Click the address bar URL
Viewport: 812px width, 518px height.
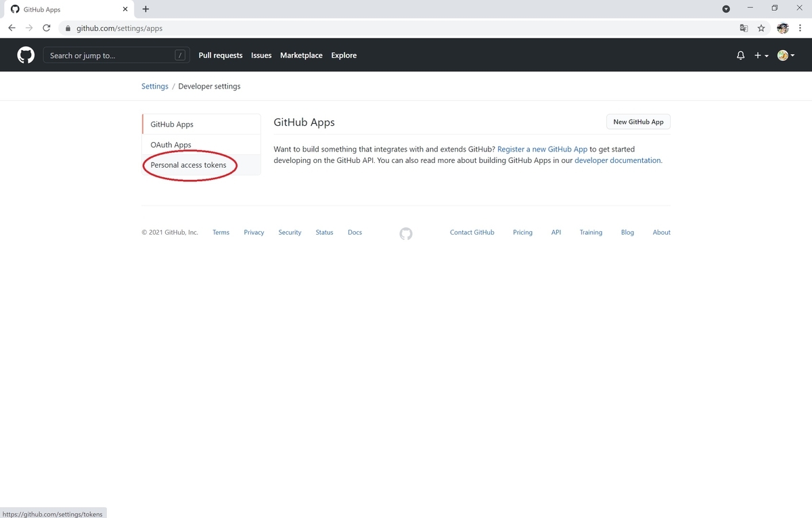coord(119,28)
